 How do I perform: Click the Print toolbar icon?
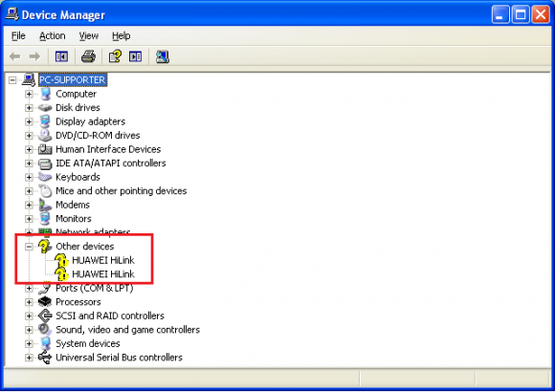click(88, 56)
